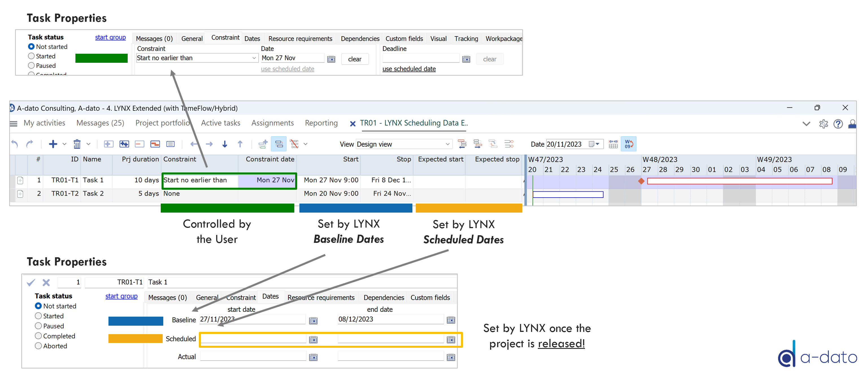Open the delete options dropdown arrow
Screen dimensions: 868x376
pyautogui.click(x=88, y=144)
